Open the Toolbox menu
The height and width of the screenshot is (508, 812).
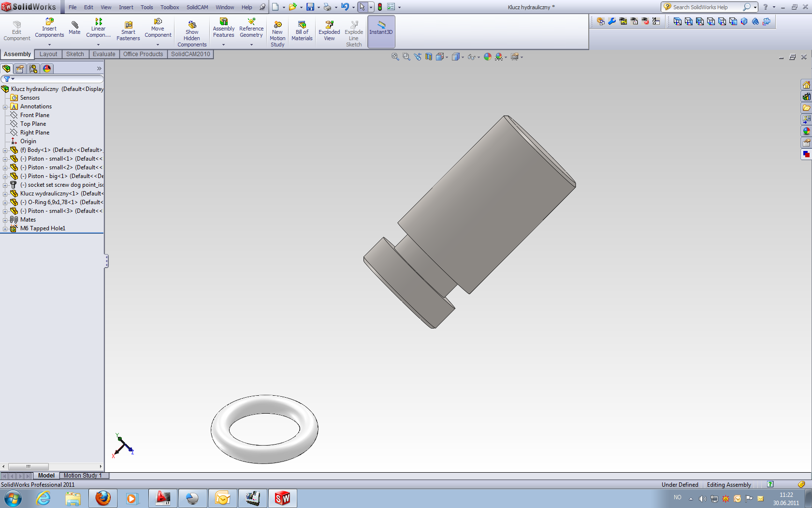tap(170, 7)
